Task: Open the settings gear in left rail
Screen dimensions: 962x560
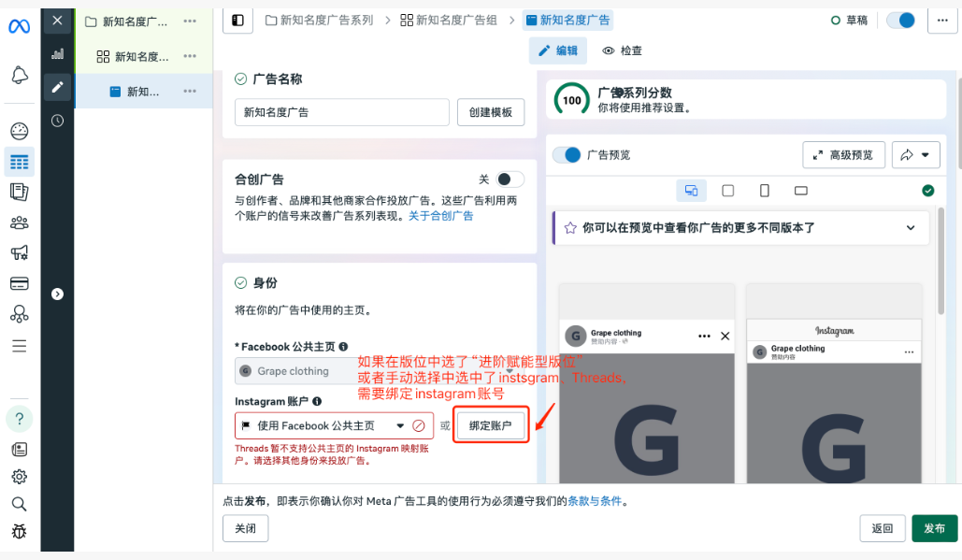Action: 20,477
